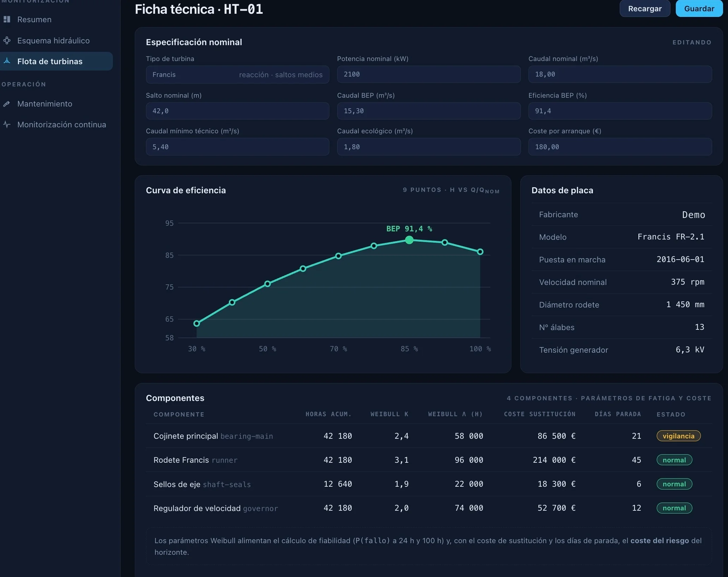728x577 pixels.
Task: Click the Recargar button
Action: click(x=645, y=8)
